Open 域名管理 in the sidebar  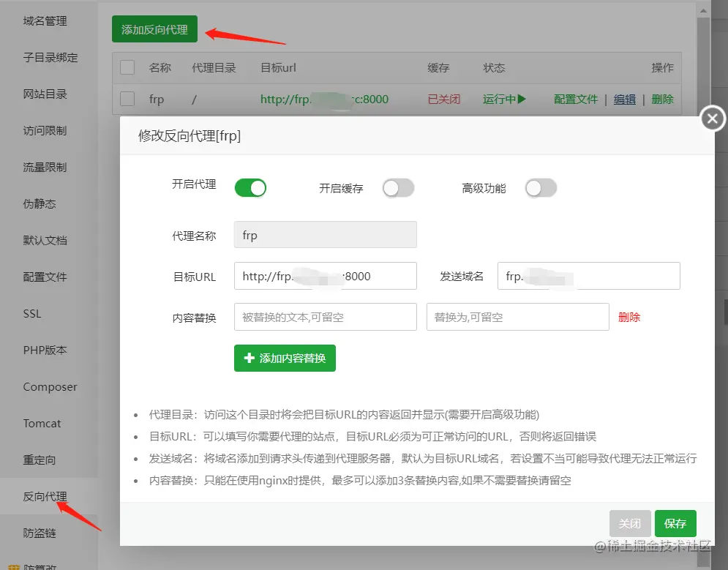click(x=45, y=21)
